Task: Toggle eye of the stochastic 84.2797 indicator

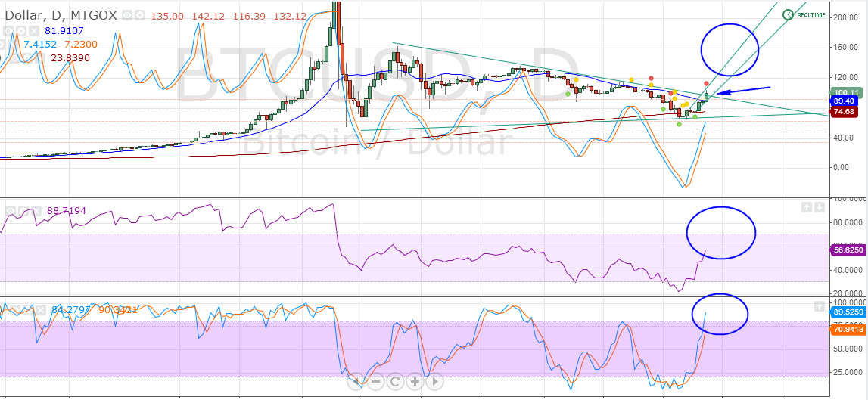Action: (x=15, y=310)
